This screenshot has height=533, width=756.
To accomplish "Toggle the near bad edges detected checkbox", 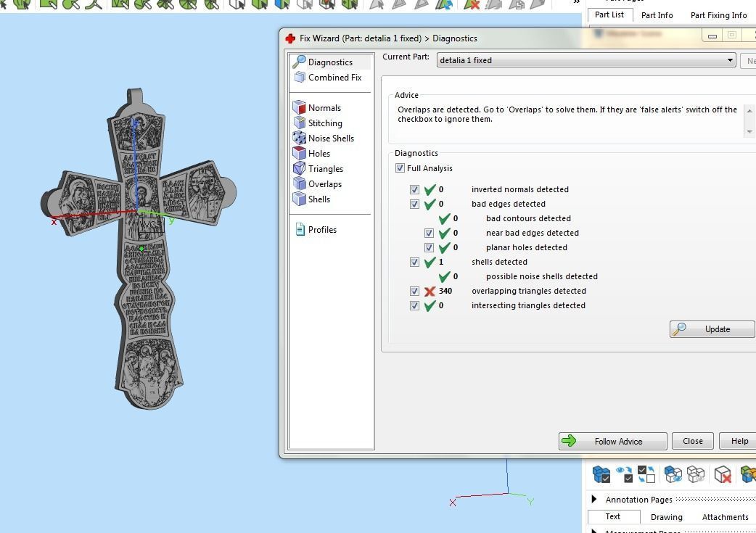I will 429,233.
